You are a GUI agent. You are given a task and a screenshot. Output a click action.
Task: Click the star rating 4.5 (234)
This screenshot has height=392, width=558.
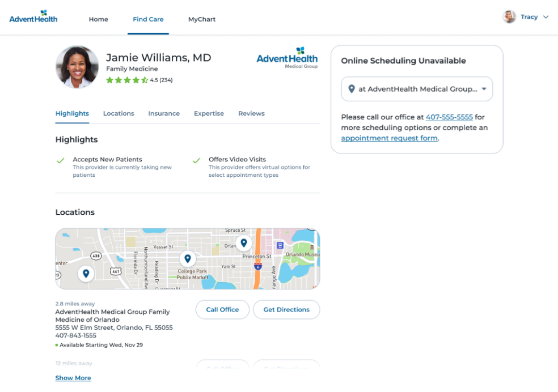pos(139,80)
